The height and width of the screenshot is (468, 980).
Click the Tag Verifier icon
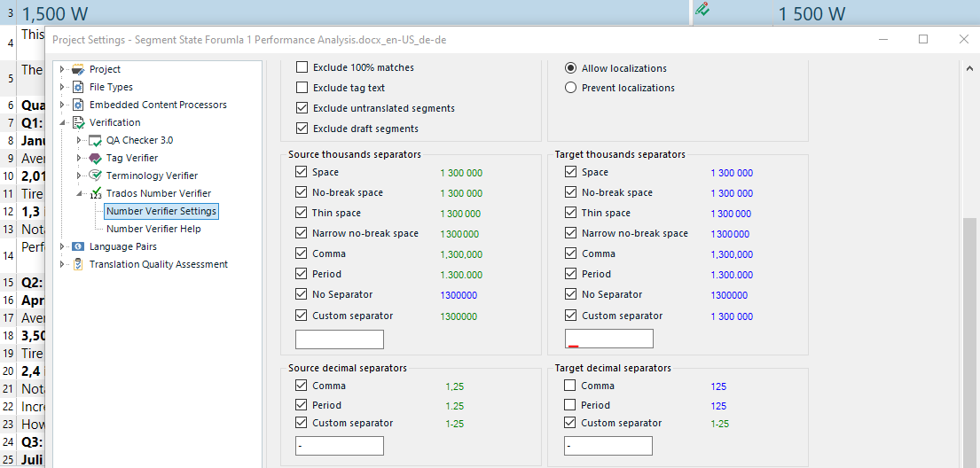click(96, 158)
